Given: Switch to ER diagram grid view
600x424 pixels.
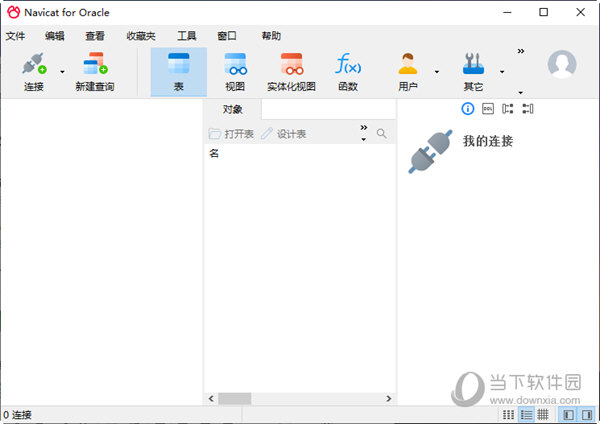Looking at the screenshot, I should [x=543, y=414].
